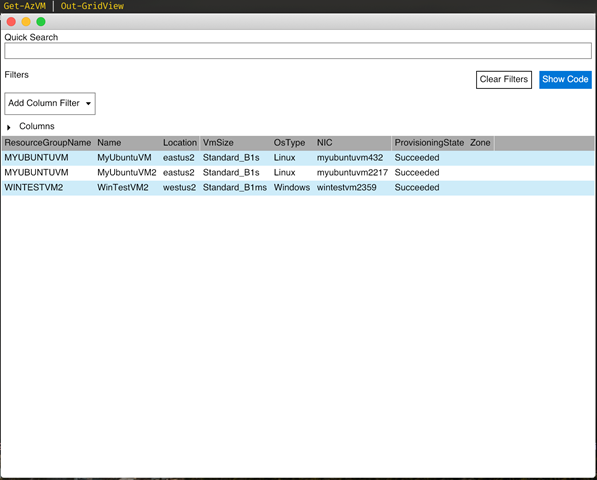
Task: Click the wintestvm2359 NIC cell
Action: pyautogui.click(x=346, y=187)
